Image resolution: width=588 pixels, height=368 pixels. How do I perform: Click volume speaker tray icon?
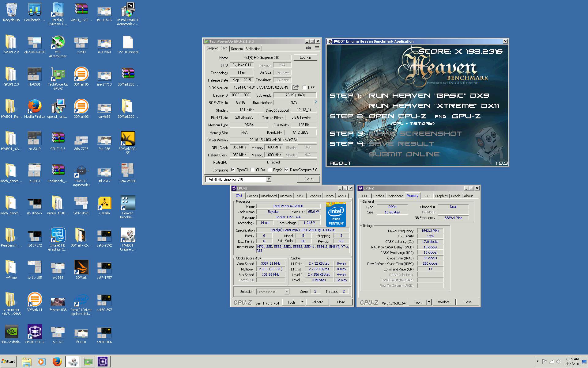[x=559, y=362]
